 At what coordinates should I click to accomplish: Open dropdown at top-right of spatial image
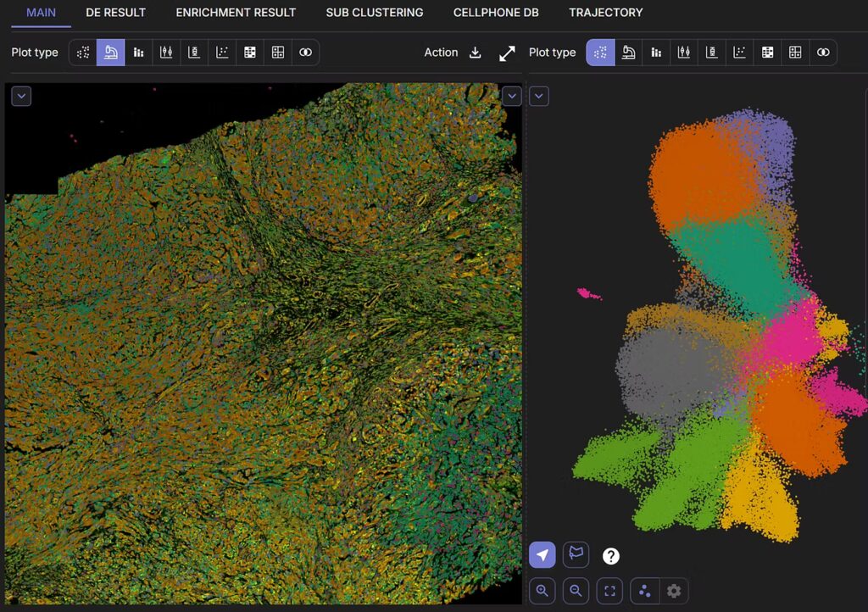tap(511, 96)
